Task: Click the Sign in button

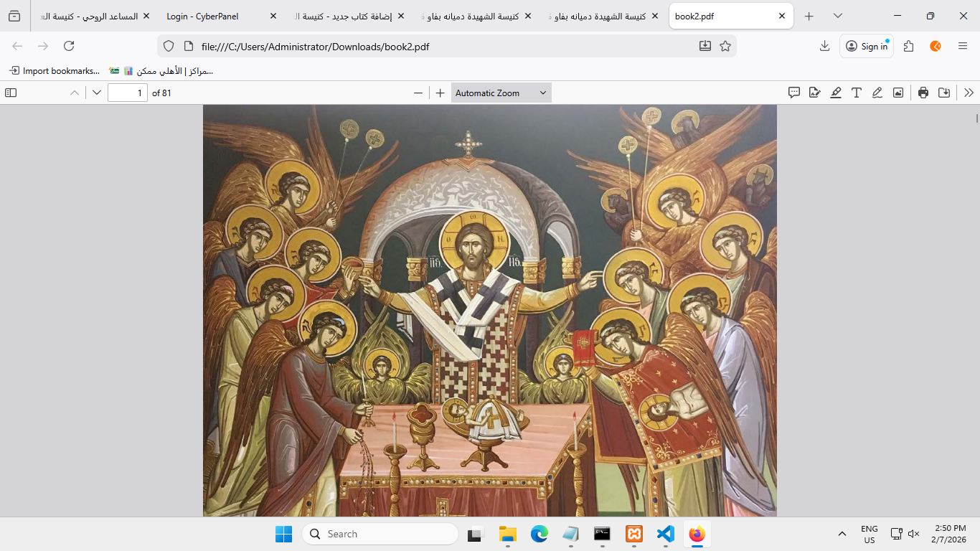Action: (867, 46)
